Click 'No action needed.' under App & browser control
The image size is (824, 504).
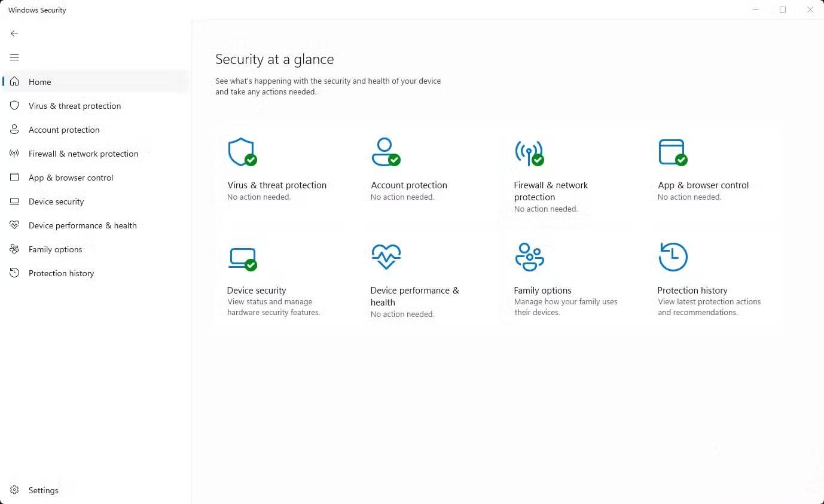689,197
